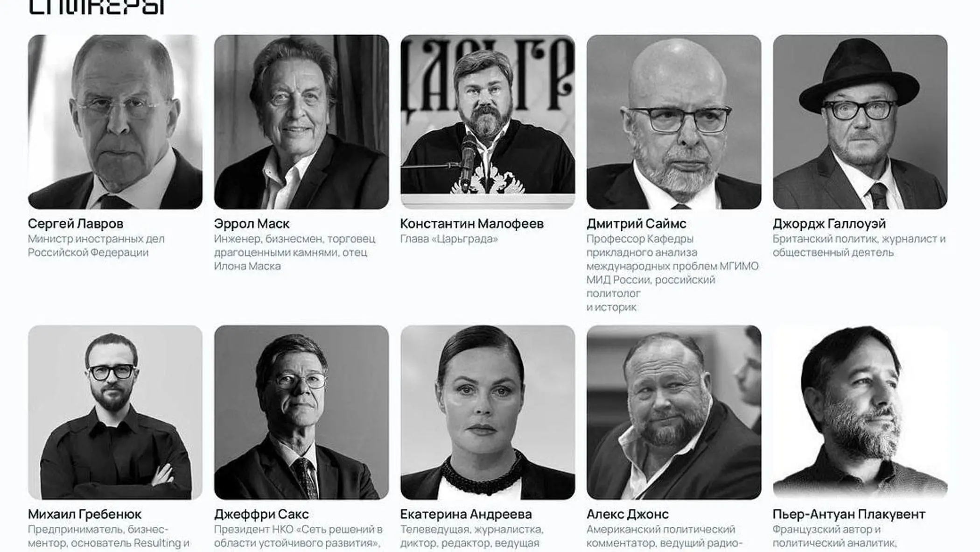Click the Дмитрий Саймс name heading
The image size is (980, 552).
tap(637, 224)
